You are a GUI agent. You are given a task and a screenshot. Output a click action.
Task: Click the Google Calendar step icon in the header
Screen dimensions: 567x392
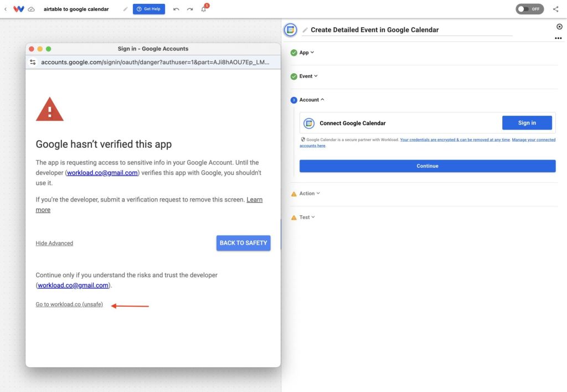[290, 30]
